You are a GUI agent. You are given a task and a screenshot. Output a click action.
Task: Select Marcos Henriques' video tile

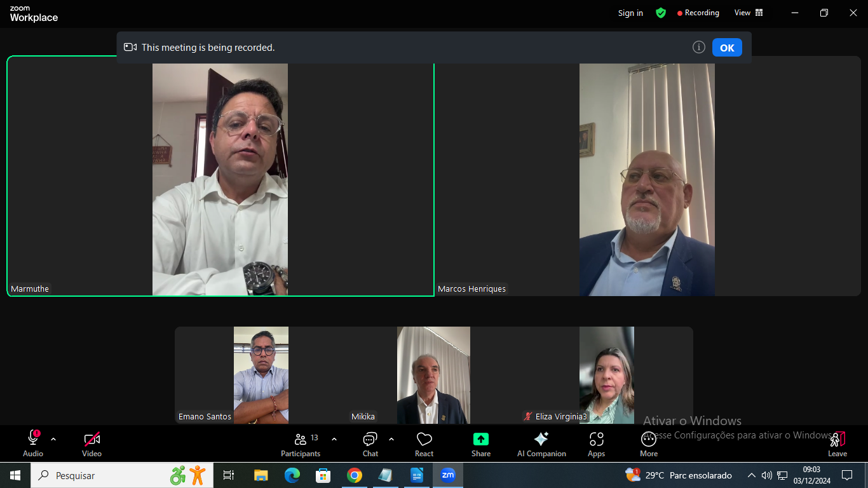point(648,176)
